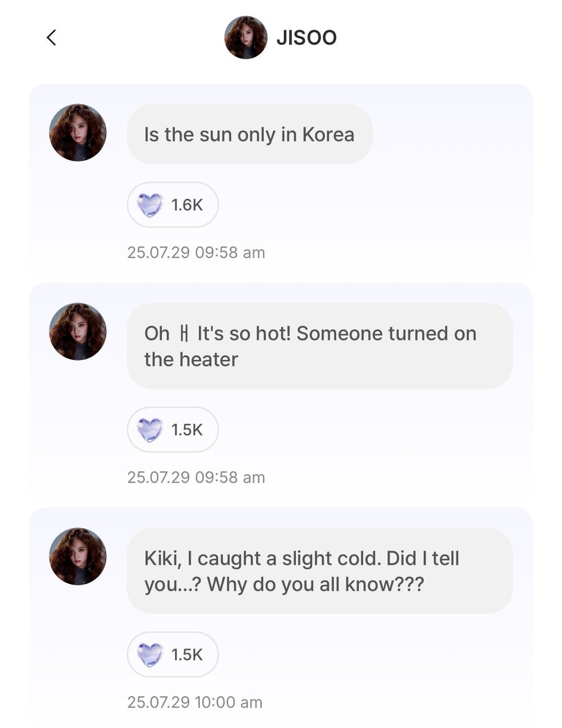Tap the back arrow in the header
The image size is (562, 728).
coord(51,37)
